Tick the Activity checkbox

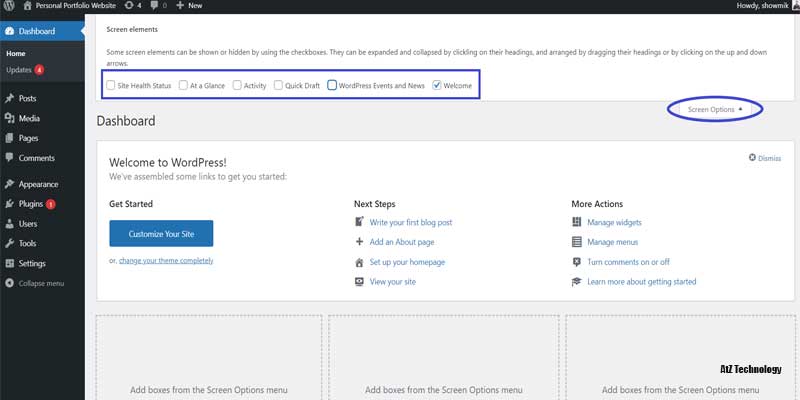tap(237, 85)
